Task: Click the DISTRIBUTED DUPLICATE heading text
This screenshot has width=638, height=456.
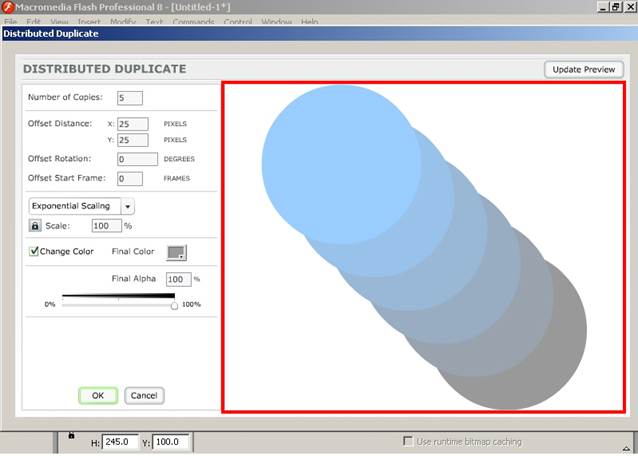Action: coord(105,69)
